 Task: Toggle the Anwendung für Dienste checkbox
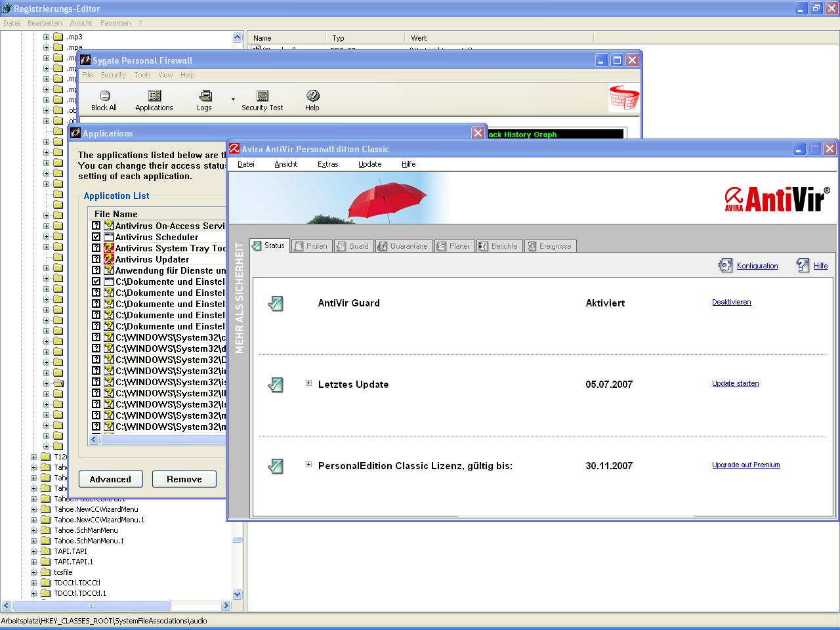point(96,270)
